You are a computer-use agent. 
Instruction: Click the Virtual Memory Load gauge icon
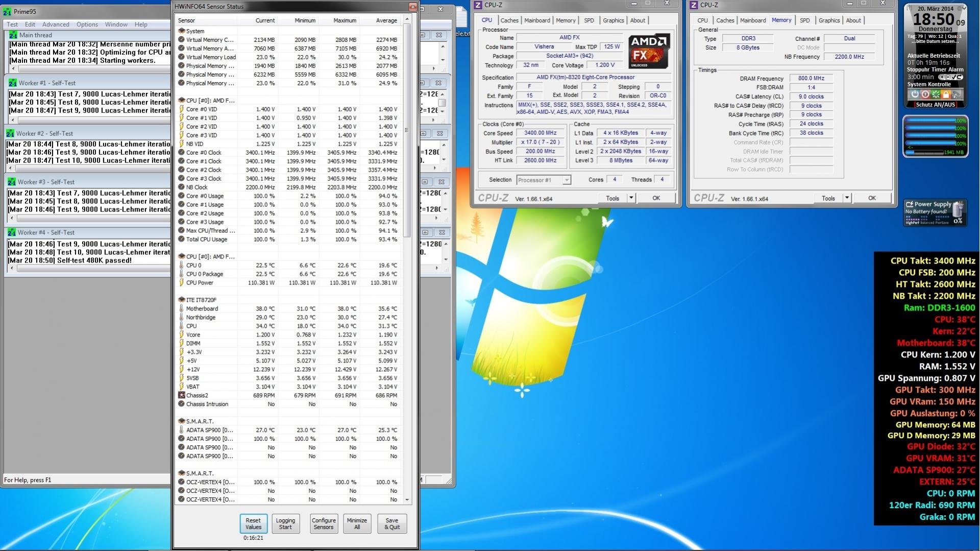(181, 57)
